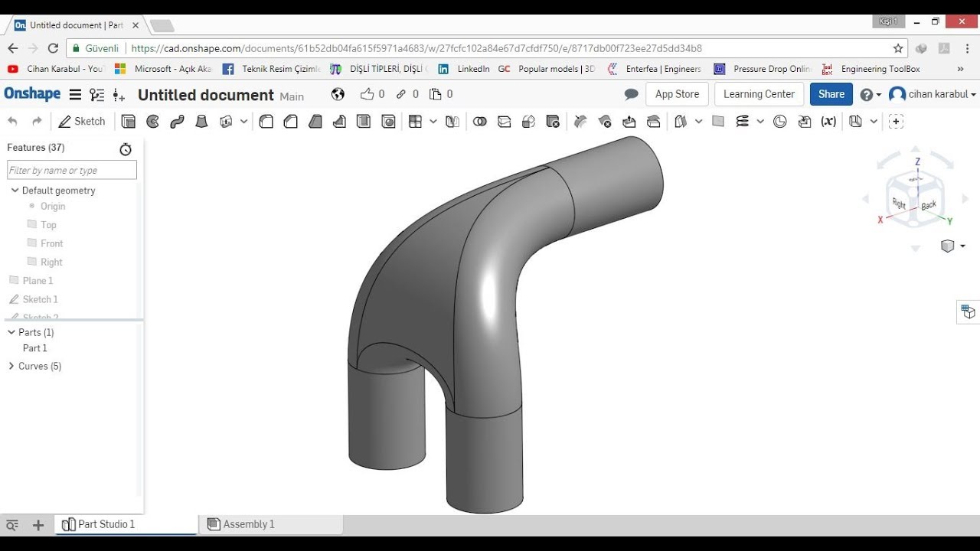Add custom features to toolbar
The height and width of the screenshot is (551, 980).
click(x=896, y=121)
